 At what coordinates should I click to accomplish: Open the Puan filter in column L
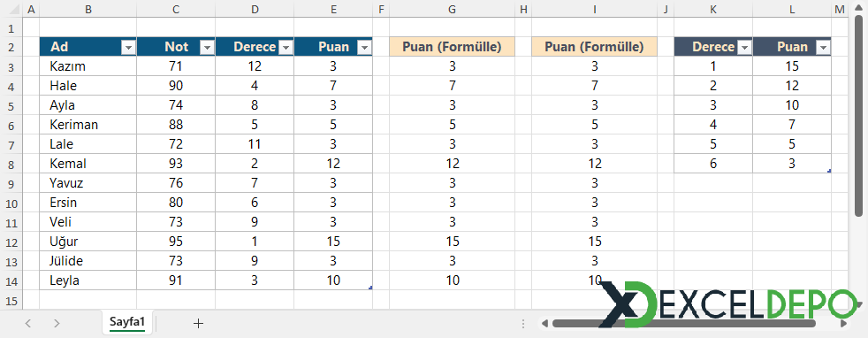823,48
